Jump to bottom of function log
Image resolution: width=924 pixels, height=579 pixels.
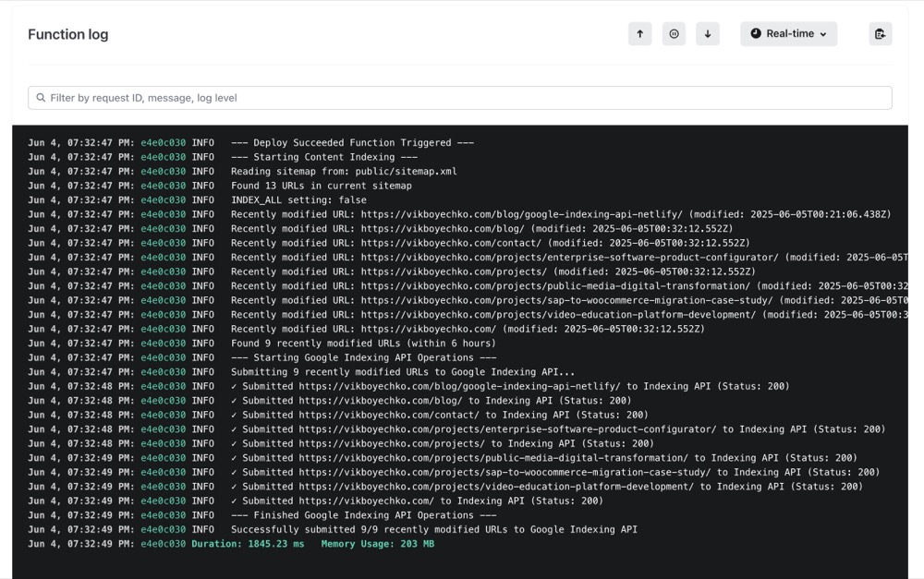tap(708, 34)
